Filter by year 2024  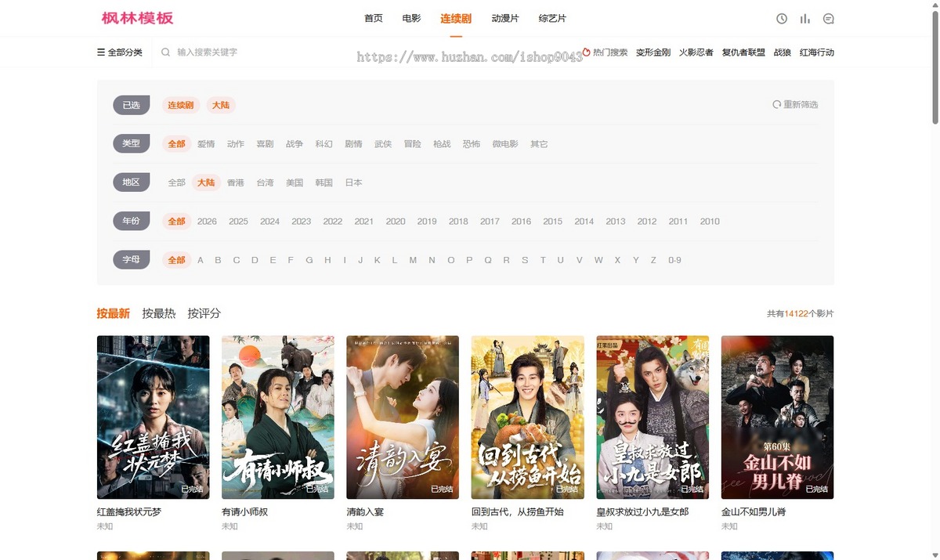click(x=270, y=222)
